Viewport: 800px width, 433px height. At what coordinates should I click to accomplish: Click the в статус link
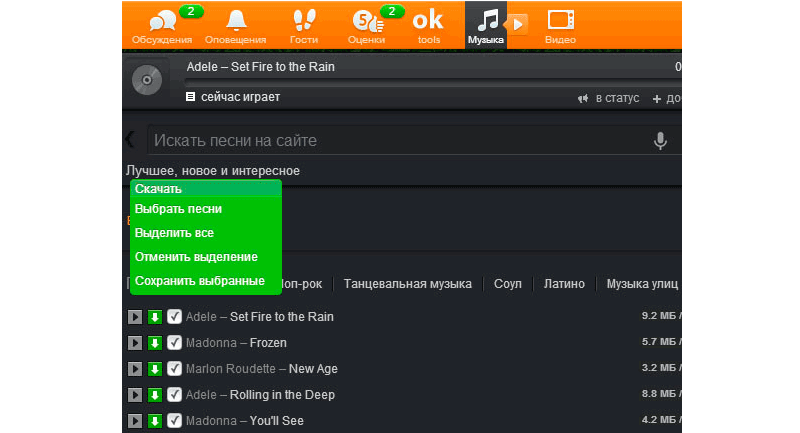coord(609,98)
